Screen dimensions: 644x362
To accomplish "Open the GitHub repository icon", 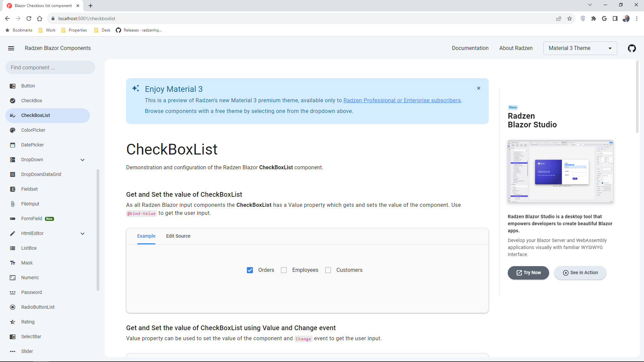I will point(632,48).
